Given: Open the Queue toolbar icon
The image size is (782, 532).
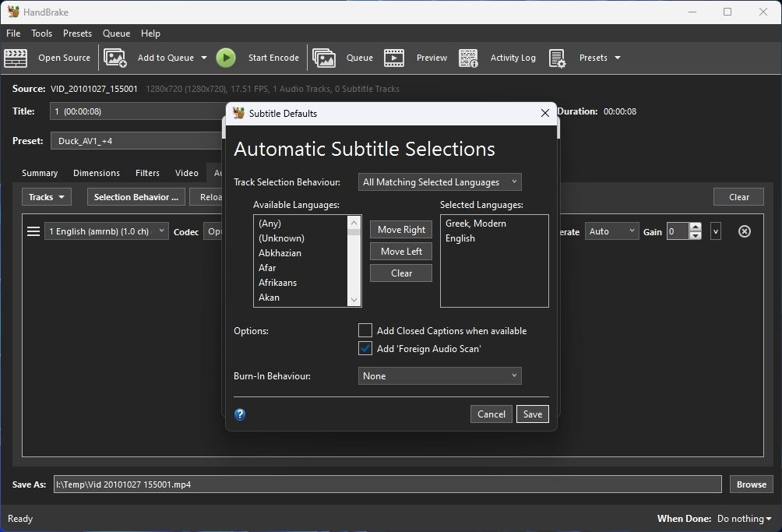Looking at the screenshot, I should point(325,58).
